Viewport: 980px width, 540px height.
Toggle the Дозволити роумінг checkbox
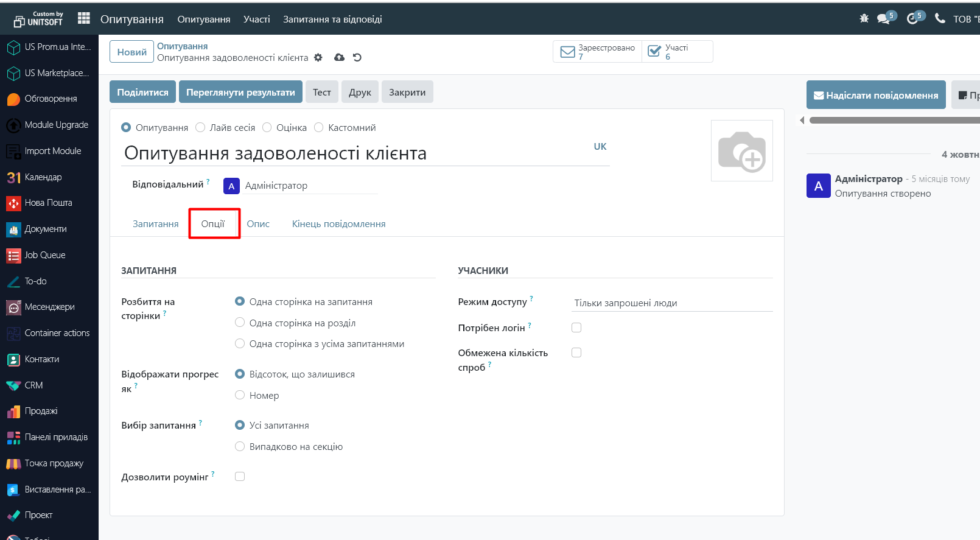(240, 477)
